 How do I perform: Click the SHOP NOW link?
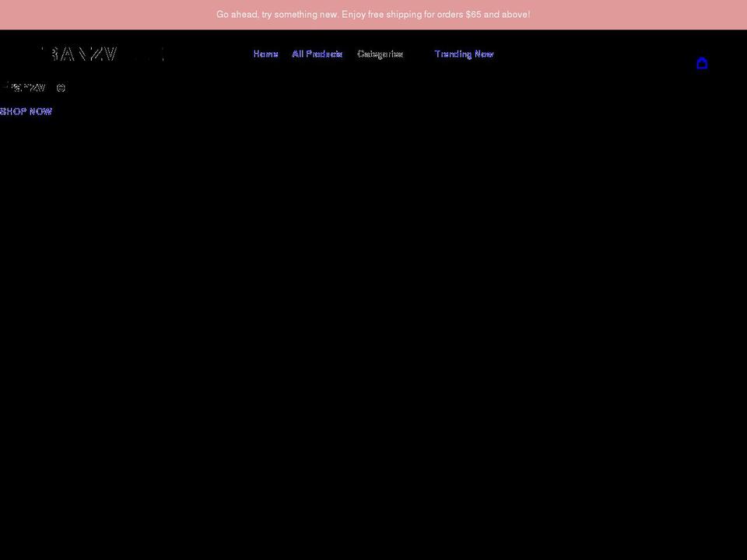tap(26, 111)
